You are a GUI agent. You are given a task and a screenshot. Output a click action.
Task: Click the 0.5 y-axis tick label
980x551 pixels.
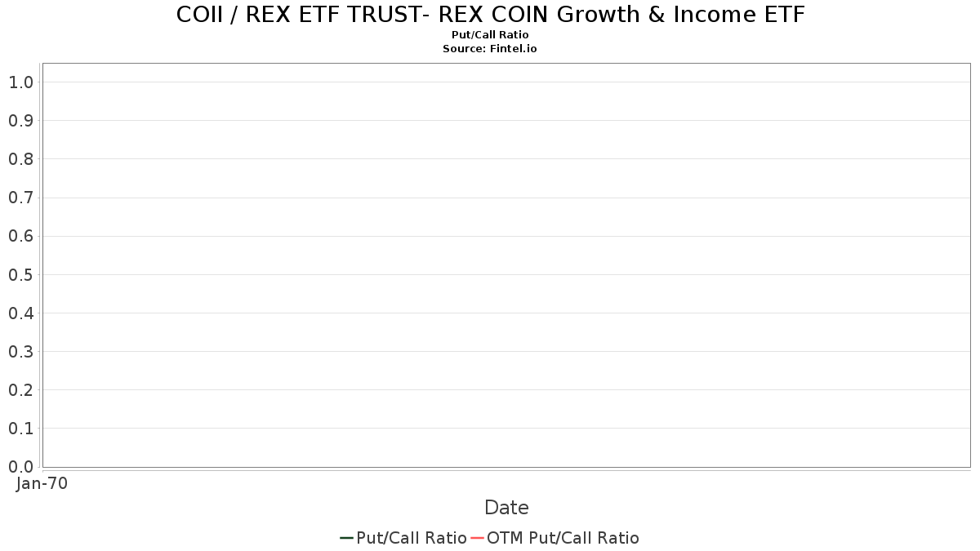point(20,274)
